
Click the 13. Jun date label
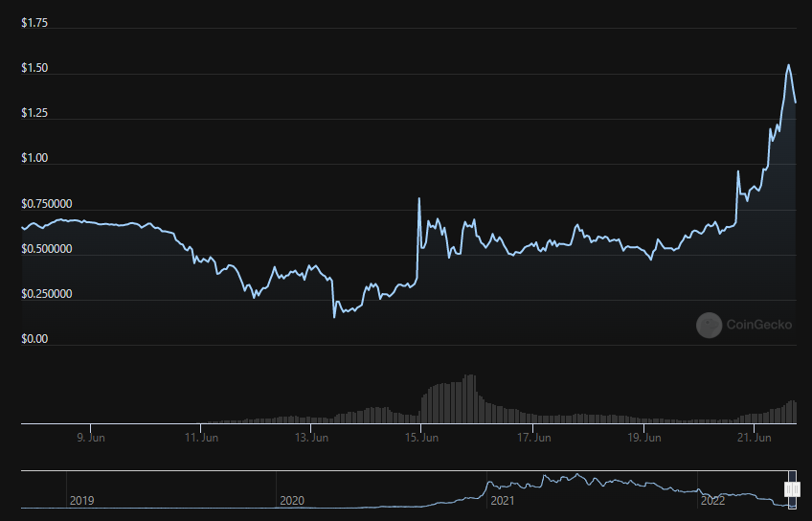[312, 438]
